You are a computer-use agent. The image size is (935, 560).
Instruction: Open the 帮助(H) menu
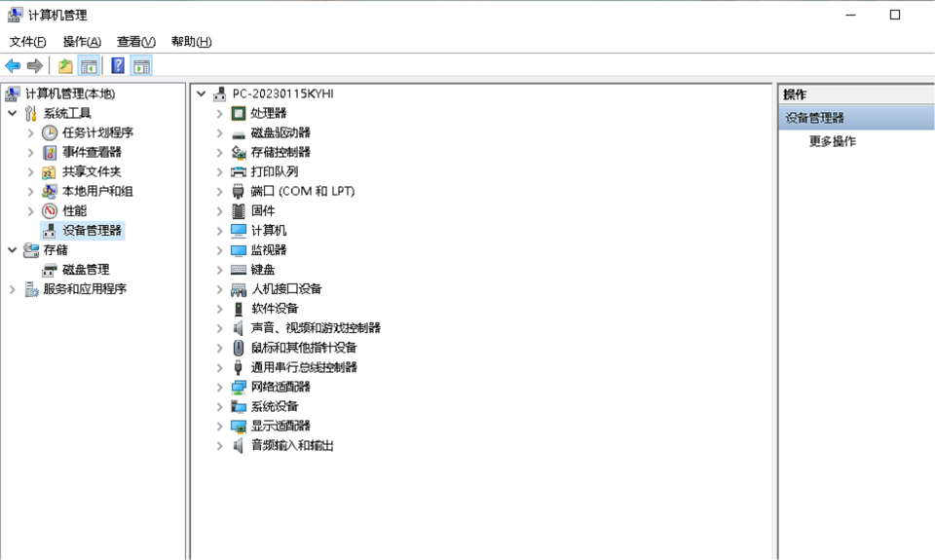(x=191, y=42)
